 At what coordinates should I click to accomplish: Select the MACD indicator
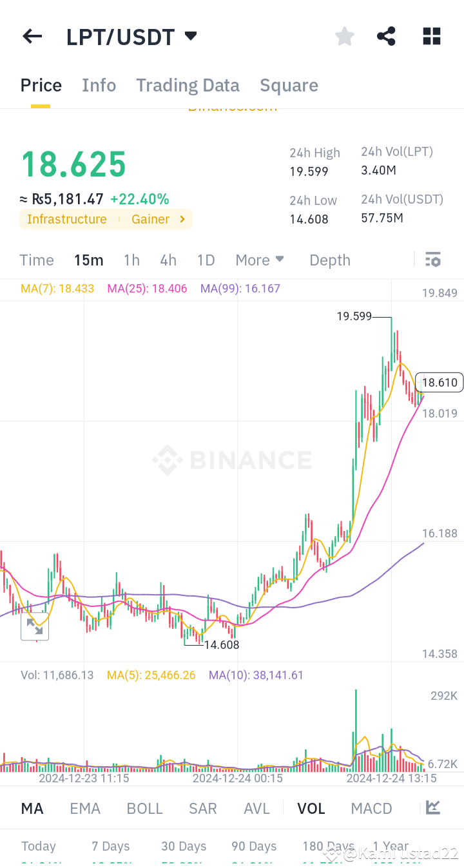point(371,808)
